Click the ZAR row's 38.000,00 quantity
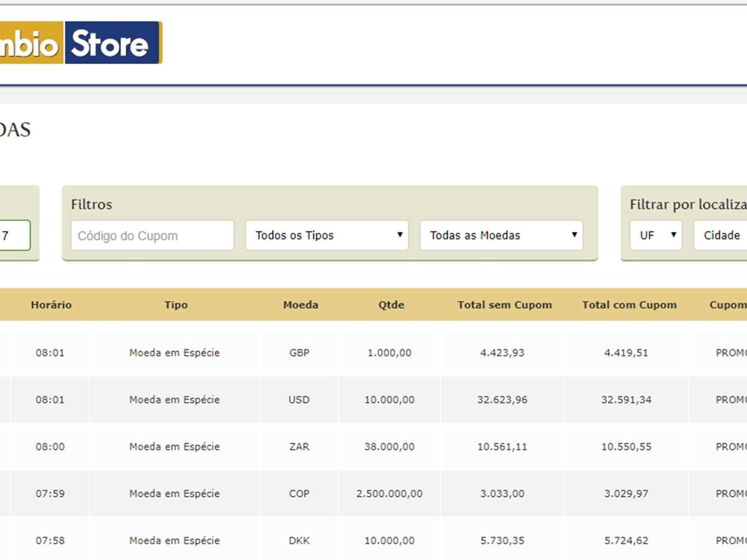Image resolution: width=747 pixels, height=560 pixels. (389, 447)
